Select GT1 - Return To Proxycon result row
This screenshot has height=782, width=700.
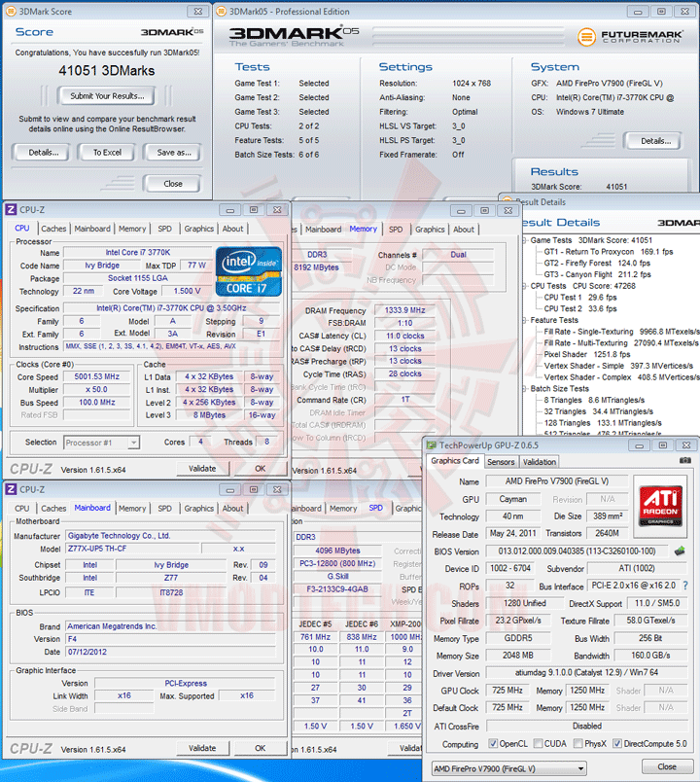[609, 252]
